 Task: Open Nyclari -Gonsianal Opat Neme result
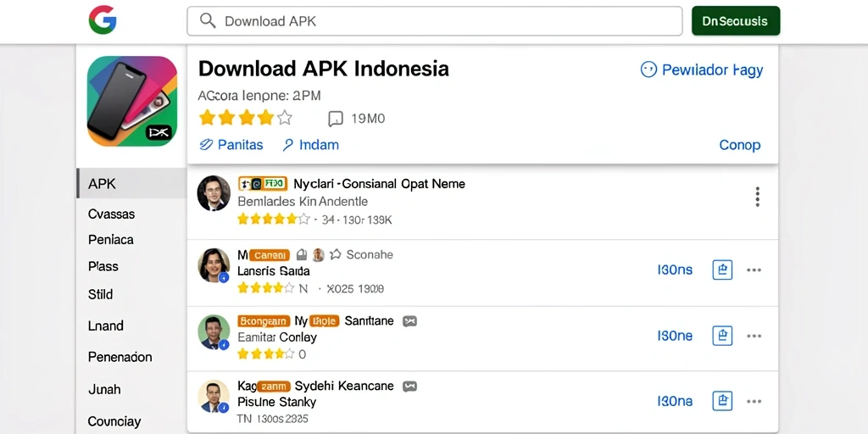coord(379,184)
